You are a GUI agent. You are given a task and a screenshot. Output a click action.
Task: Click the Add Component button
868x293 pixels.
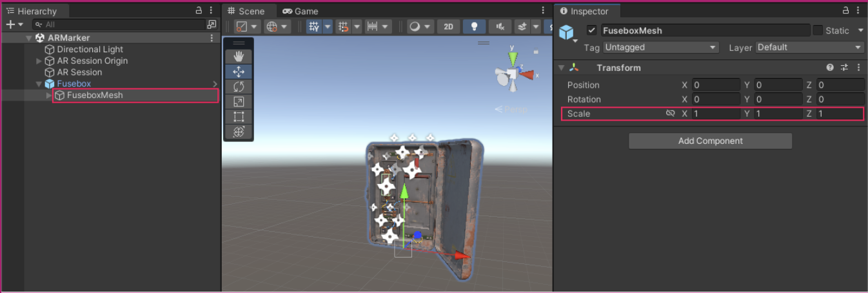(x=710, y=141)
